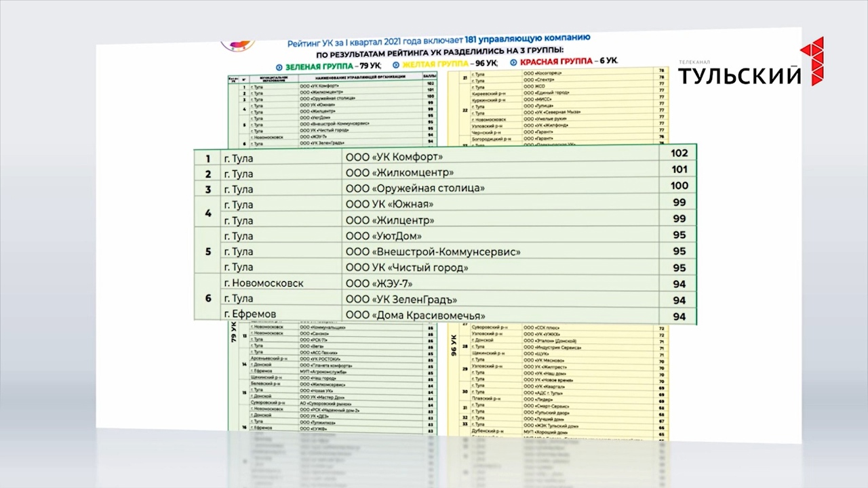Click the bullet icon before КРАСНАЯ ГРУППА

coord(513,62)
